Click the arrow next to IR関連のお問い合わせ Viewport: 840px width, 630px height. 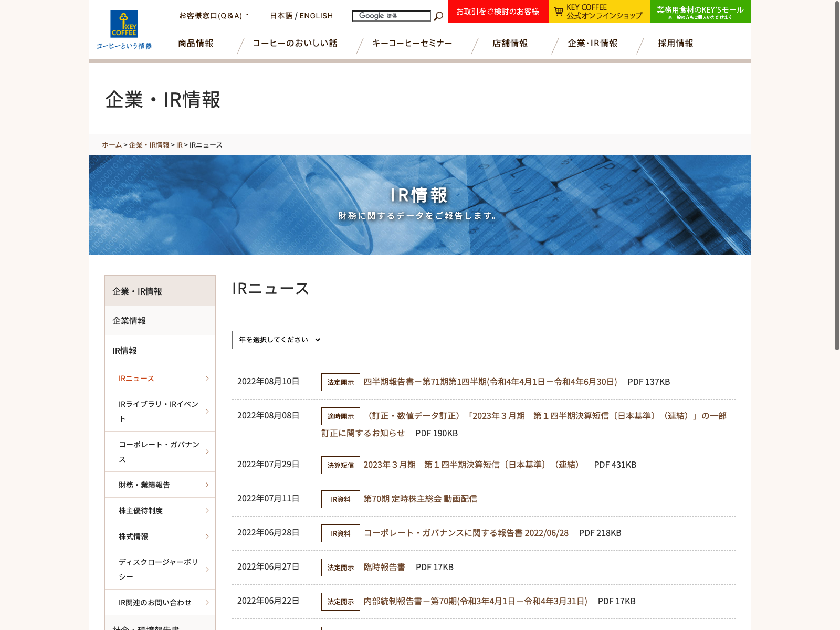[207, 603]
